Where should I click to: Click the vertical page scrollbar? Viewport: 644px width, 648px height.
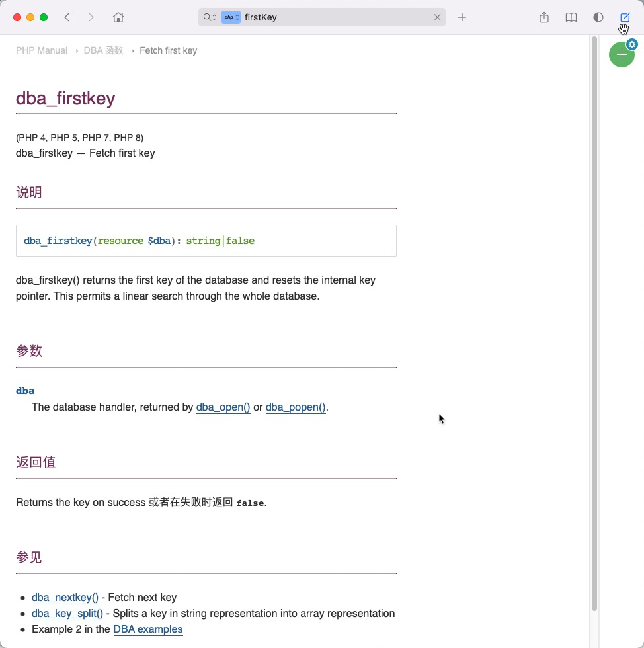[x=594, y=323]
